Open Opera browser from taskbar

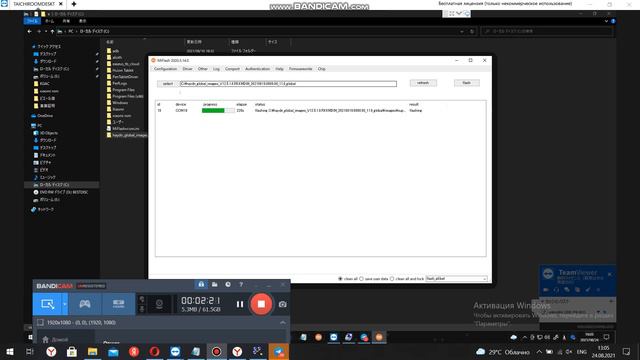click(x=154, y=352)
